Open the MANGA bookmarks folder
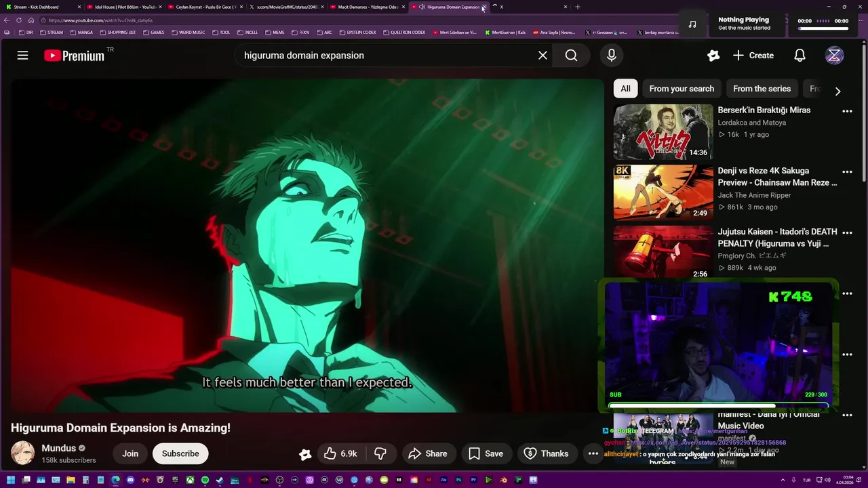This screenshot has height=488, width=868. click(x=81, y=32)
